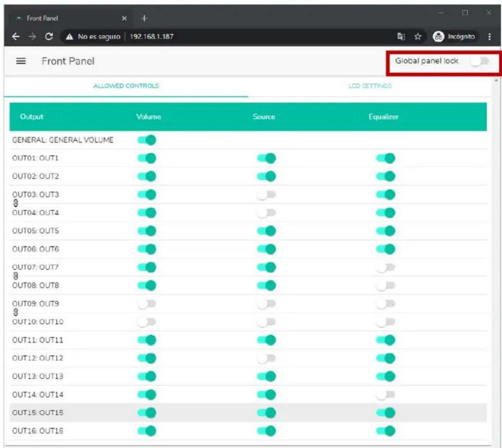Viewport: 502px width, 448px height.
Task: Toggle the Global panel lock switch
Action: click(480, 61)
